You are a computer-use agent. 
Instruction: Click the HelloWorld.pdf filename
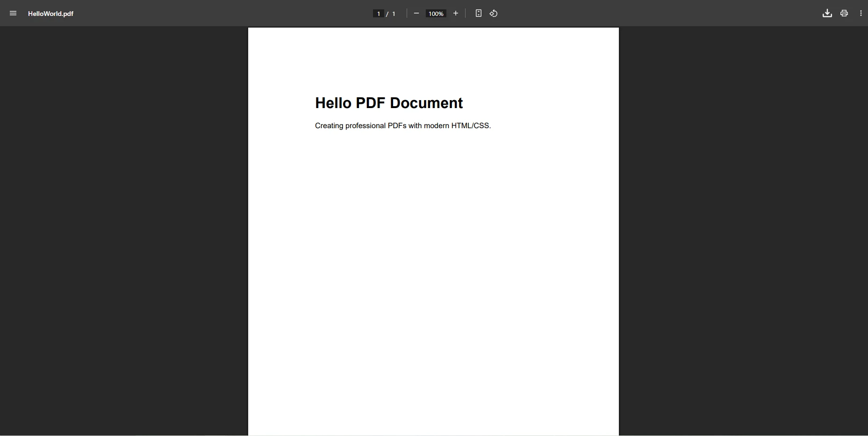(50, 14)
